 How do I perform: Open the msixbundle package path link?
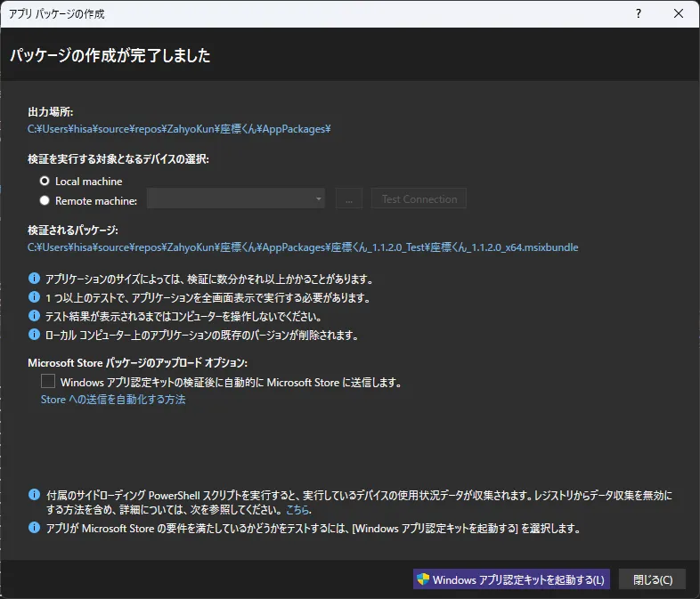click(303, 247)
